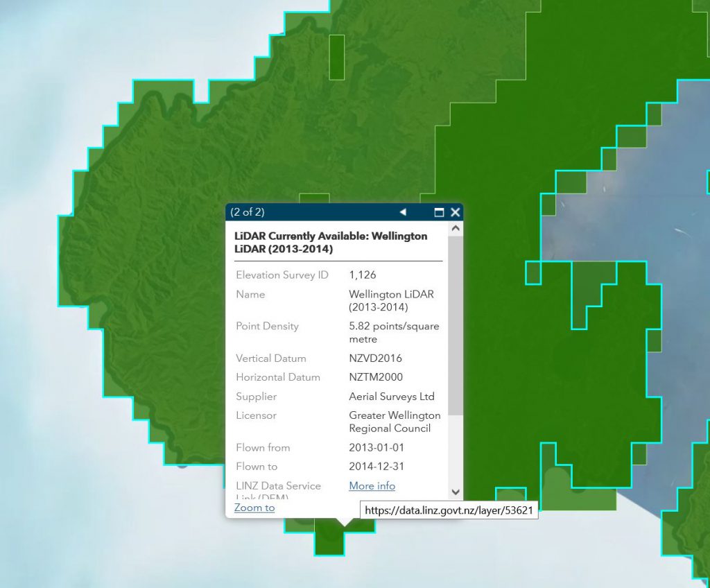Click the popup title Wellington LiDAR heading
The image size is (710, 588).
pyautogui.click(x=331, y=242)
